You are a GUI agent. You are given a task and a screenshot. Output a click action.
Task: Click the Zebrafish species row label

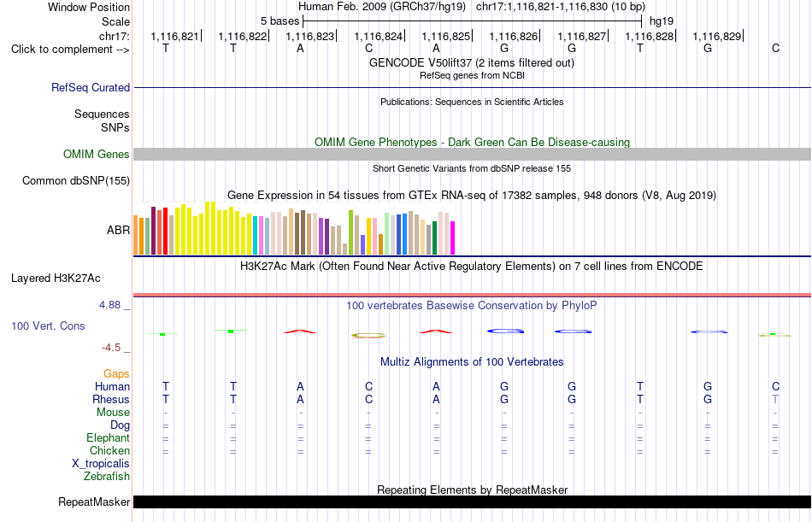coord(107,477)
